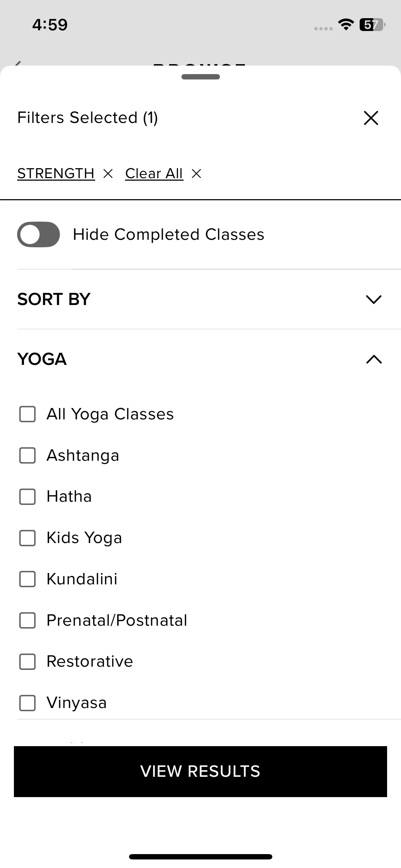Tap the STRENGTH filter tag
This screenshot has height=868, width=401.
click(56, 174)
